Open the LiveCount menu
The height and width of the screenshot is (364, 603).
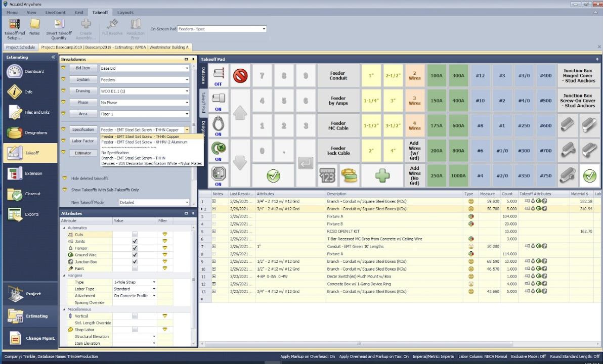tap(55, 12)
